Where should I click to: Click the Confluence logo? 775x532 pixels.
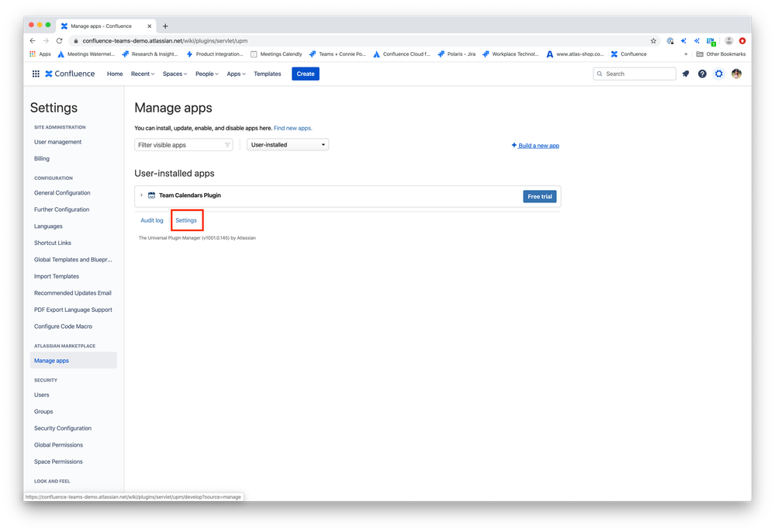pyautogui.click(x=70, y=74)
